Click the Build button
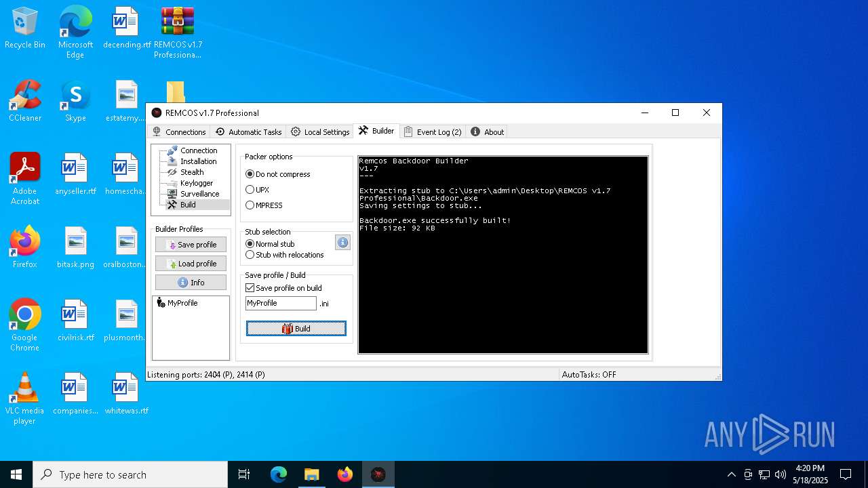This screenshot has width=868, height=488. pyautogui.click(x=296, y=329)
